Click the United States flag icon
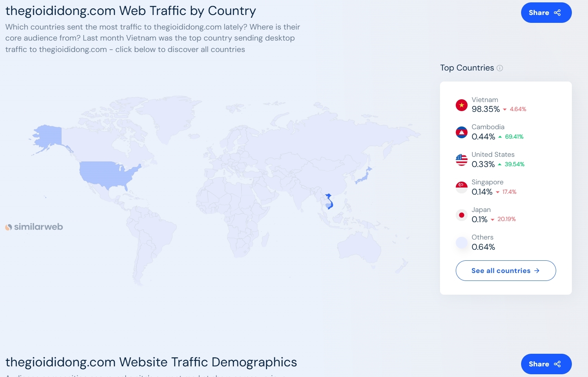588x377 pixels. coord(462,160)
